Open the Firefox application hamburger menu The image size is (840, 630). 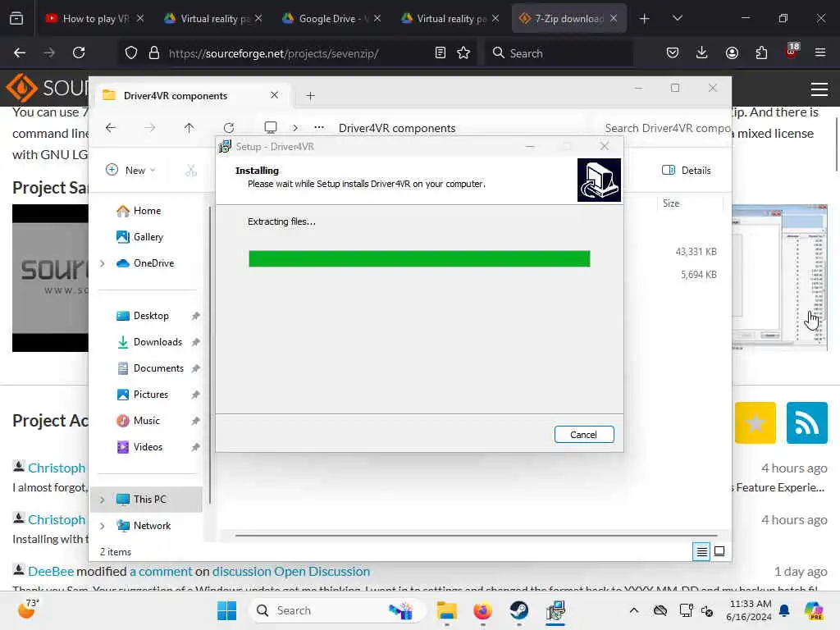[x=820, y=53]
